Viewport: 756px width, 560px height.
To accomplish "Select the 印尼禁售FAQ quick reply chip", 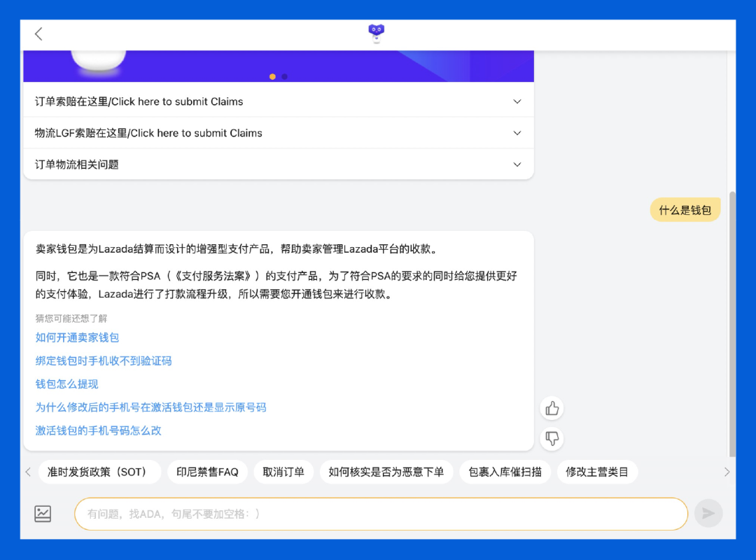I will tap(209, 472).
